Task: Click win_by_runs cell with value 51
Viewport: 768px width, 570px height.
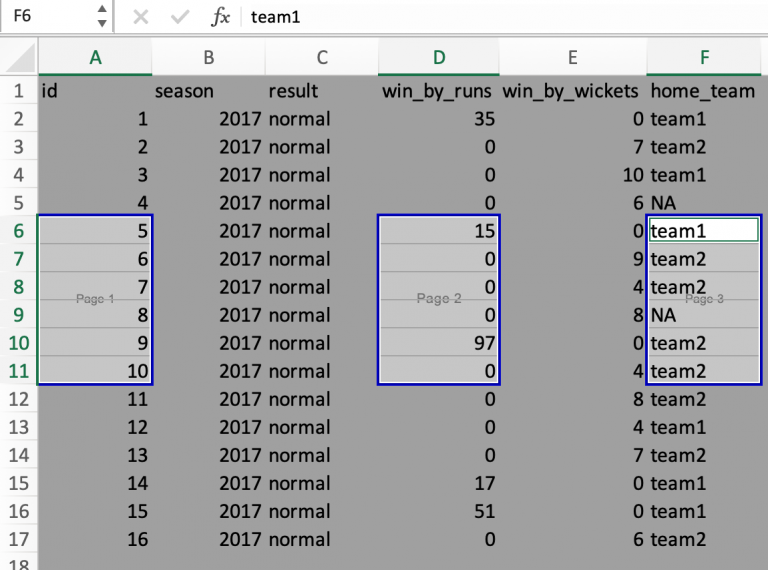Action: pos(439,511)
